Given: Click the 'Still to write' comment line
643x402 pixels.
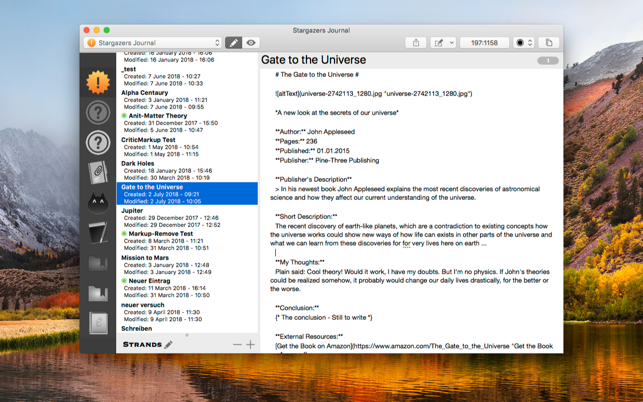Looking at the screenshot, I should coord(324,317).
